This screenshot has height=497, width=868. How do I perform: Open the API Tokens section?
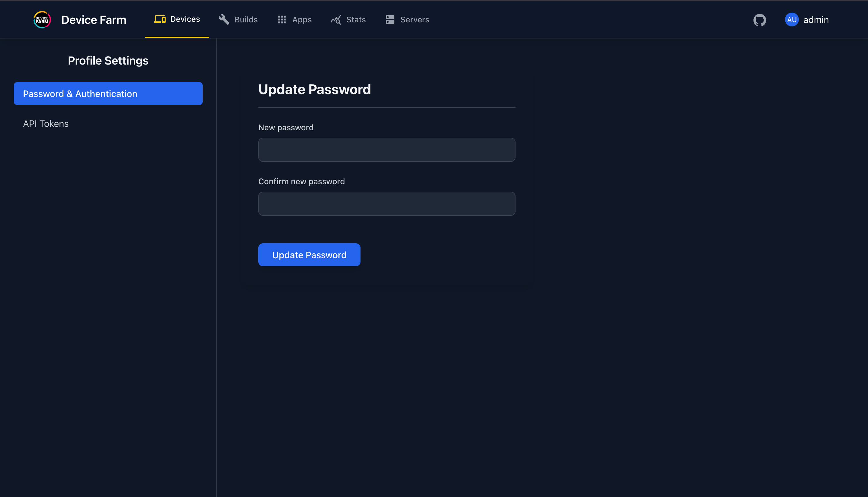(46, 124)
